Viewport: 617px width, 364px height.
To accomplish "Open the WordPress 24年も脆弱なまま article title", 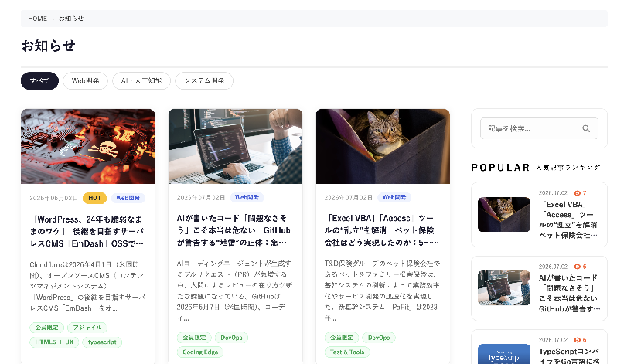I will click(x=87, y=231).
